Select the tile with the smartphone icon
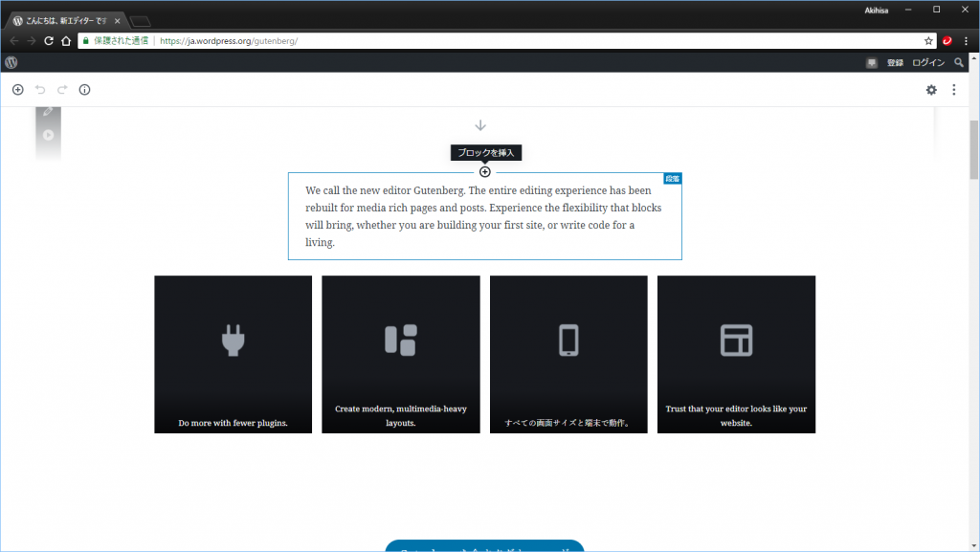Screen dimensions: 980x552 [568, 354]
